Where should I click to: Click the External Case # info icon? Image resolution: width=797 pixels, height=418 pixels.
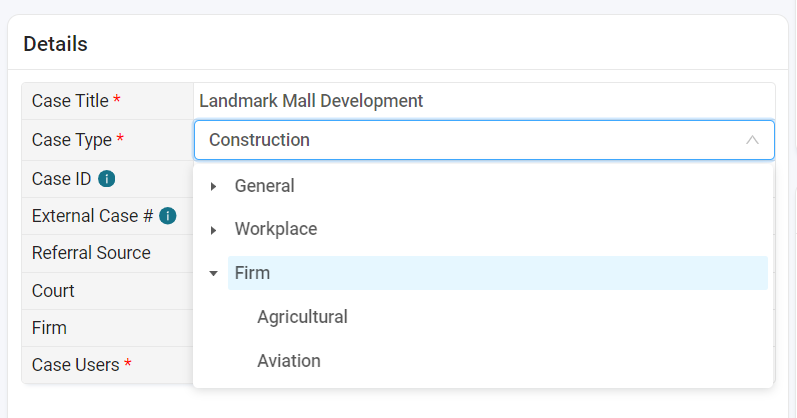[x=168, y=216]
